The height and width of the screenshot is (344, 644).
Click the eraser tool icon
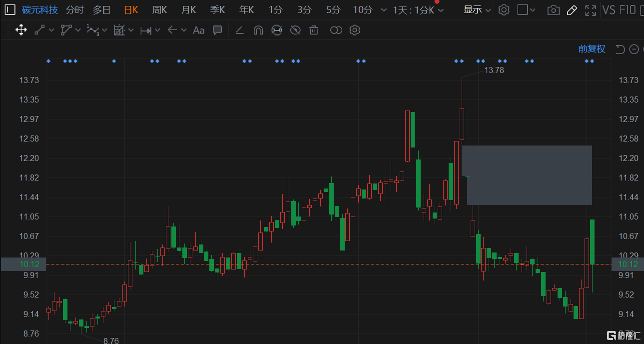(x=239, y=30)
